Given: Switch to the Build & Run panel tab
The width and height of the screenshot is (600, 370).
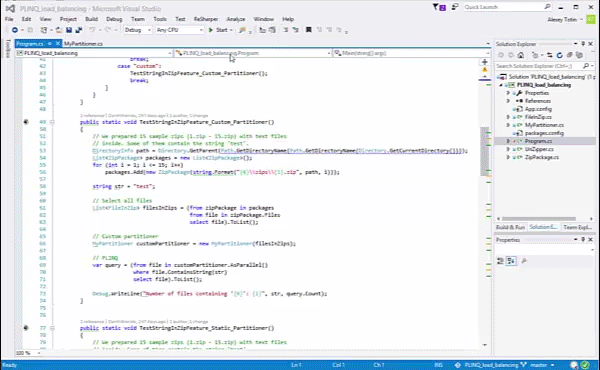Looking at the screenshot, I should (x=510, y=227).
